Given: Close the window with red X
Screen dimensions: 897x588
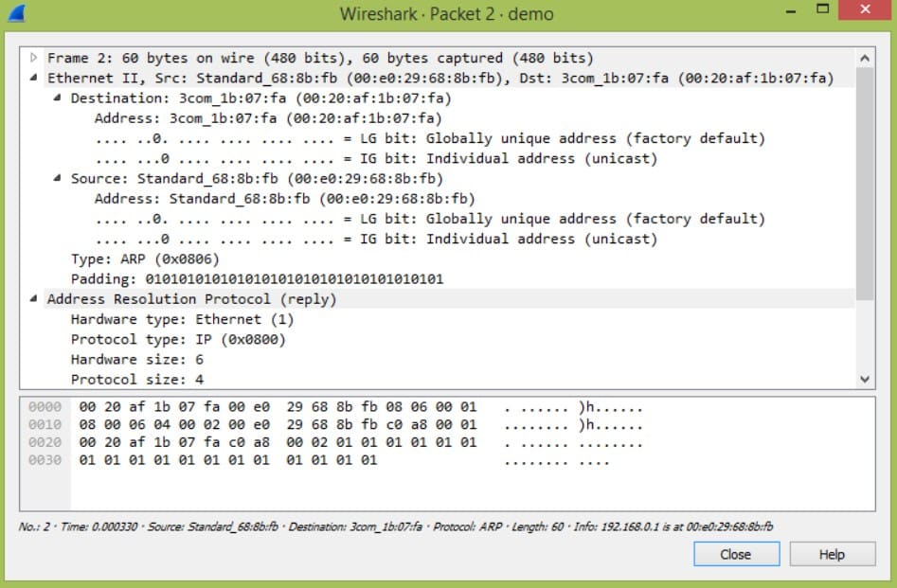Looking at the screenshot, I should (x=865, y=9).
